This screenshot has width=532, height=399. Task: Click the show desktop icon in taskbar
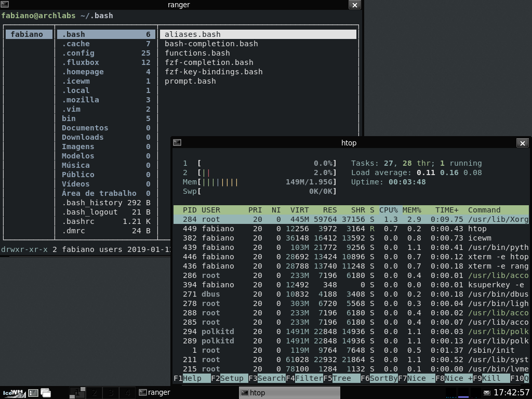(x=33, y=393)
